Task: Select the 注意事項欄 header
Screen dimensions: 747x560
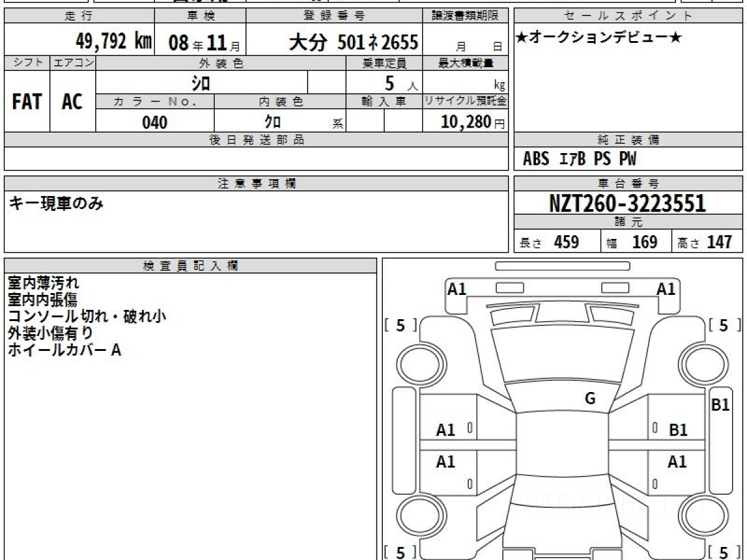Action: (256, 184)
